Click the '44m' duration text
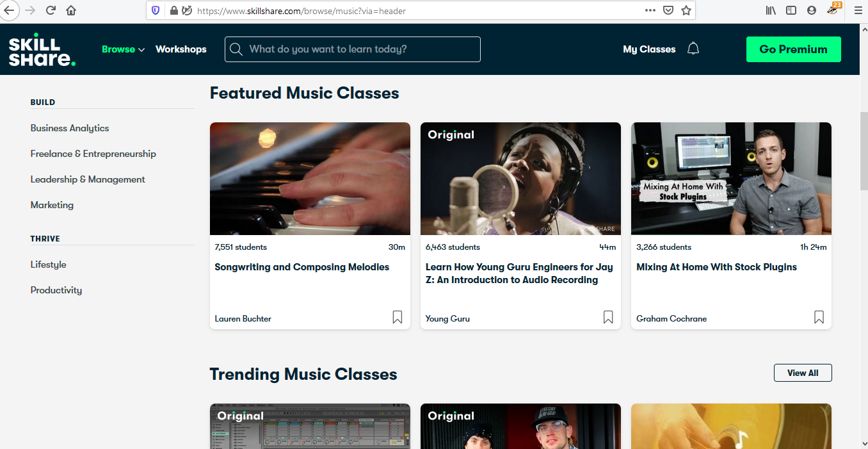The height and width of the screenshot is (449, 868). (607, 247)
